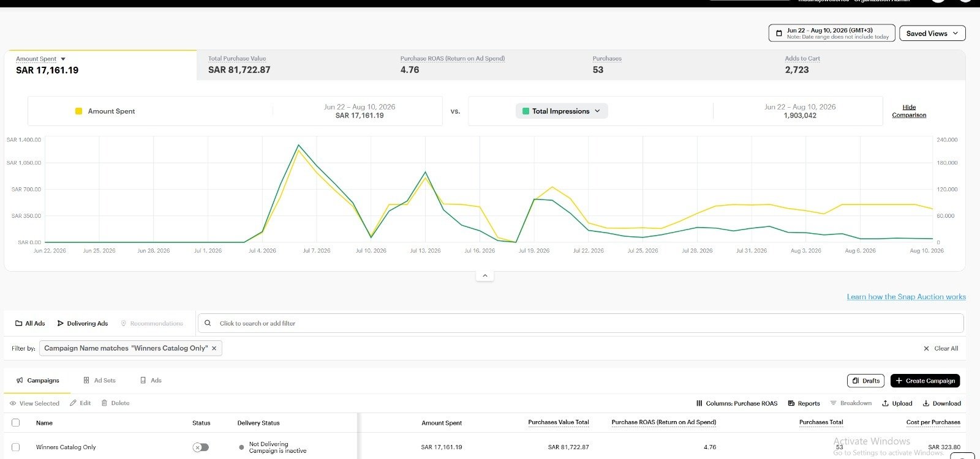Focus the search or add filter field

581,323
